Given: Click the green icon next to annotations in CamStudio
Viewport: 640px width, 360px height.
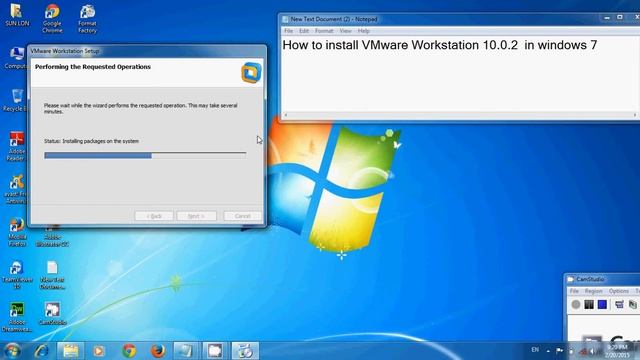Looking at the screenshot, I should click(x=632, y=304).
